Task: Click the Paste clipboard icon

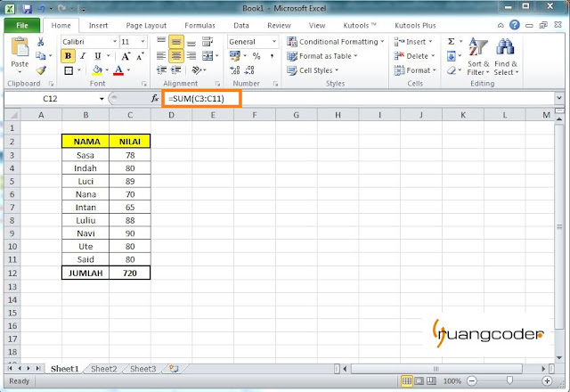Action: tap(20, 48)
